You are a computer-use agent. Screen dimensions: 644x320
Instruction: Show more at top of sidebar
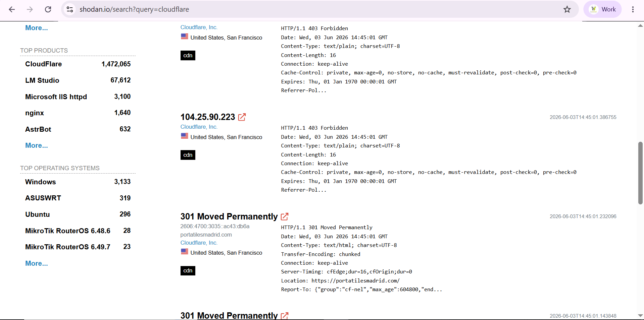click(37, 28)
